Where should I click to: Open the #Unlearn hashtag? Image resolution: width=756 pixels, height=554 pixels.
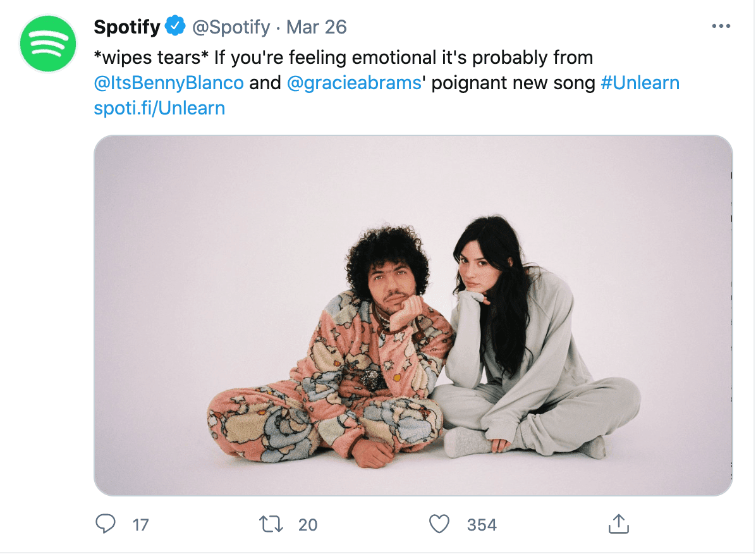point(640,83)
